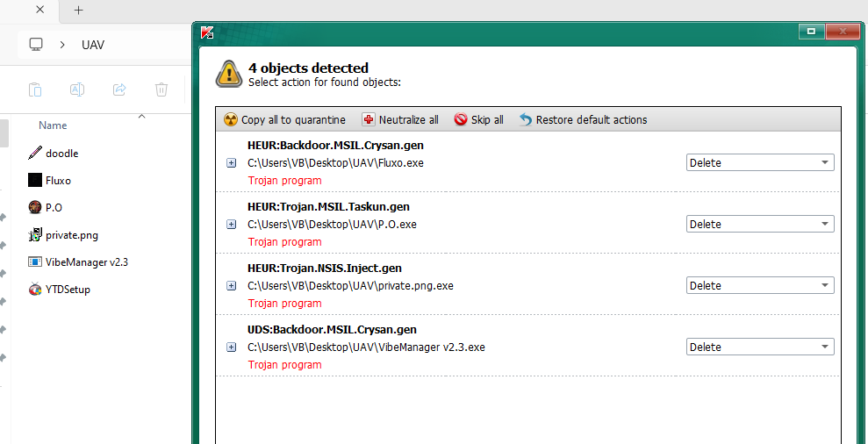Click the Delete trash icon in Explorer
This screenshot has height=444, width=868.
[161, 90]
